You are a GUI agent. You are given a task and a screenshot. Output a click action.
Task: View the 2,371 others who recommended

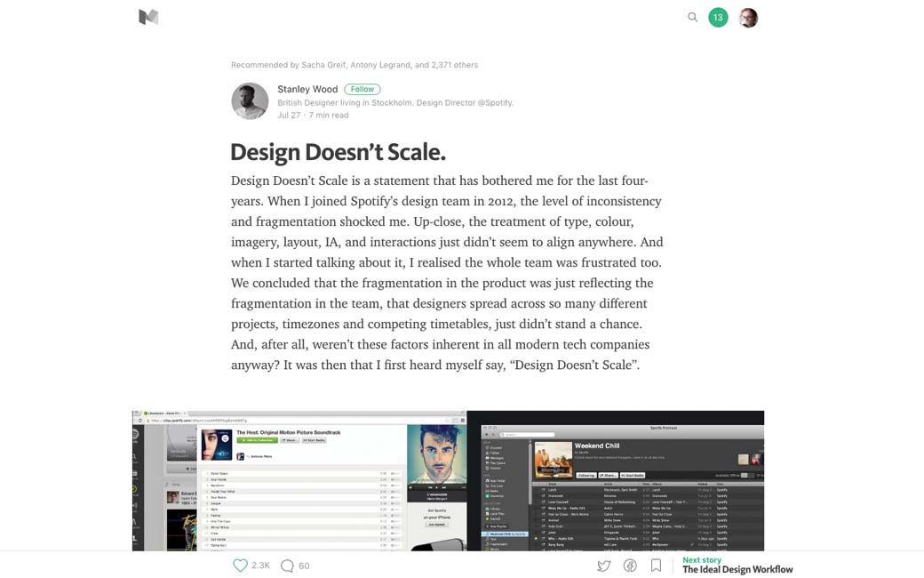[x=454, y=65]
